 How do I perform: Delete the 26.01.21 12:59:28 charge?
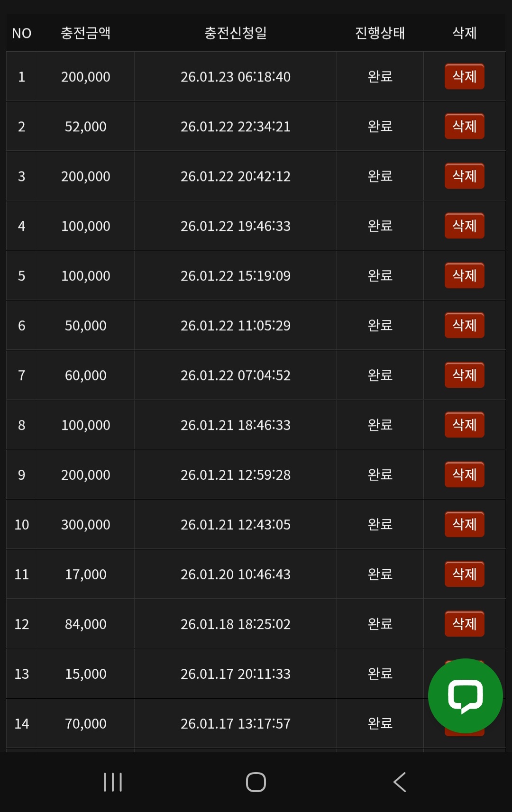click(x=464, y=474)
